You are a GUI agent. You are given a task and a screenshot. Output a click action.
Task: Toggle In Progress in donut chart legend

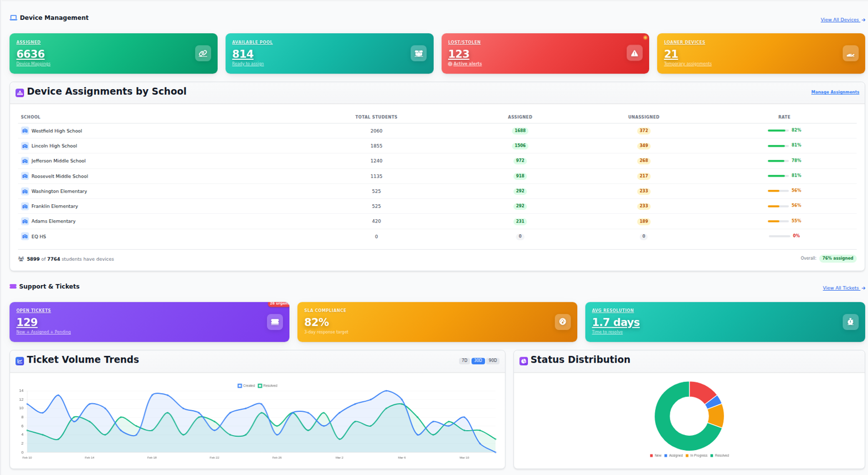point(696,456)
